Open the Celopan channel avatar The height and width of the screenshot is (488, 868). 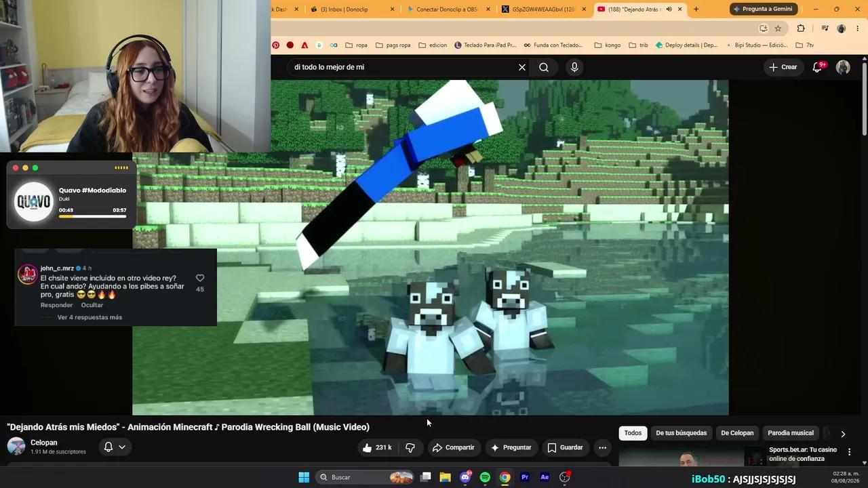(x=16, y=446)
